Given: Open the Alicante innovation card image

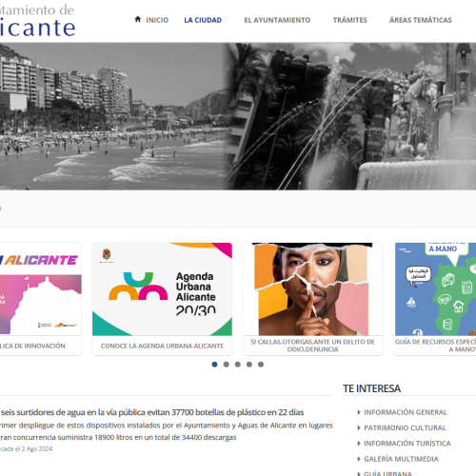Looking at the screenshot, I should 41,289.
